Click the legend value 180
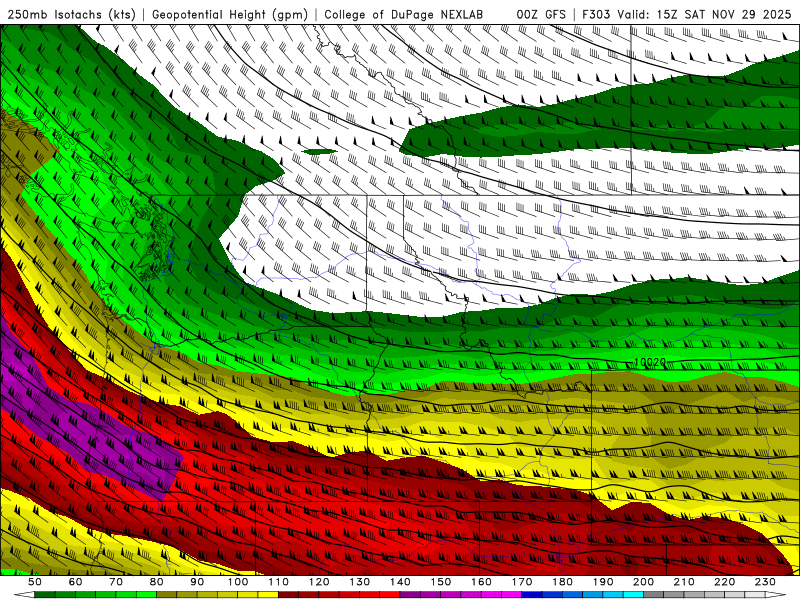 [x=562, y=582]
